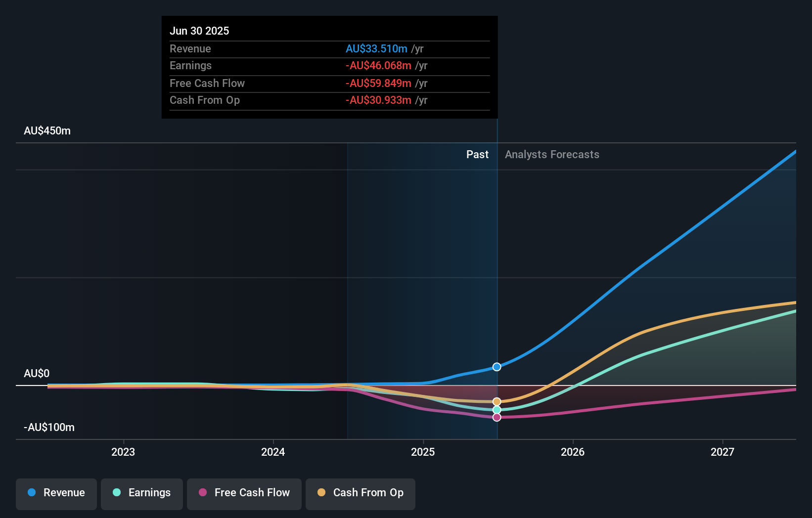
Task: Click the blue Revenue legend dot
Action: [31, 493]
